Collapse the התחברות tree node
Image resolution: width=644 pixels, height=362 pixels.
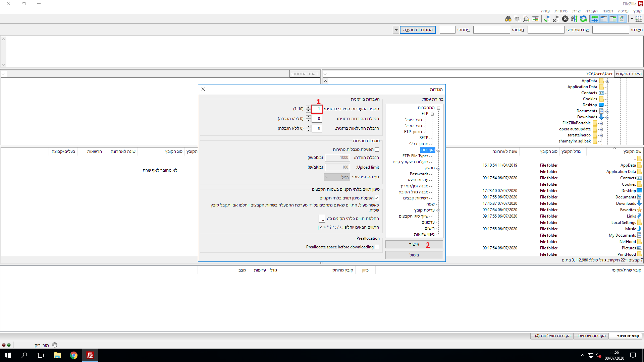click(438, 108)
